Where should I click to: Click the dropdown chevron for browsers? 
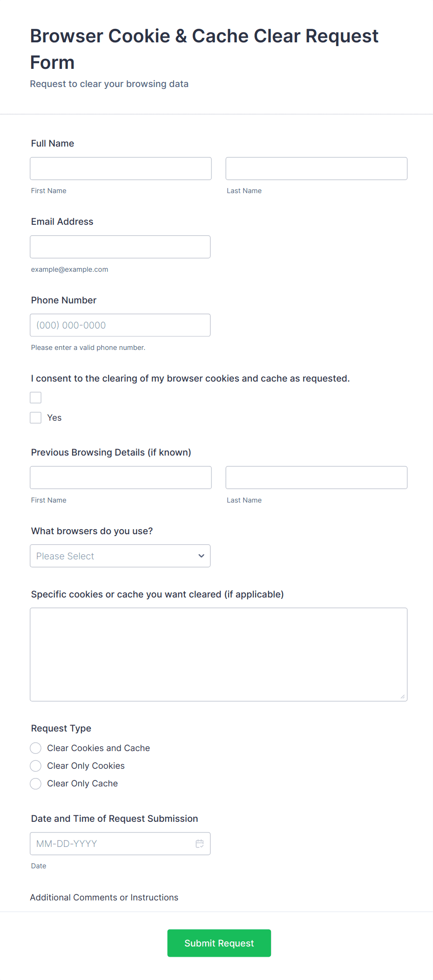pyautogui.click(x=201, y=556)
